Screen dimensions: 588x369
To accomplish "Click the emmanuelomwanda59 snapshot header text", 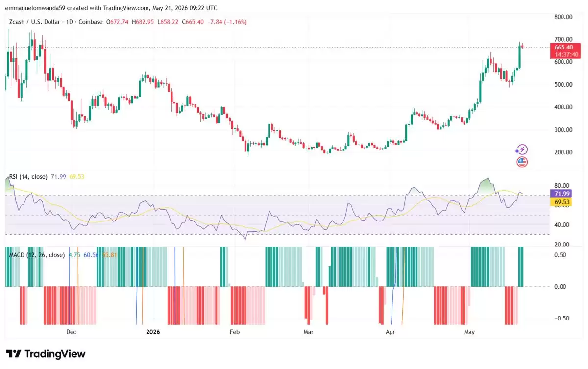I will (112, 8).
